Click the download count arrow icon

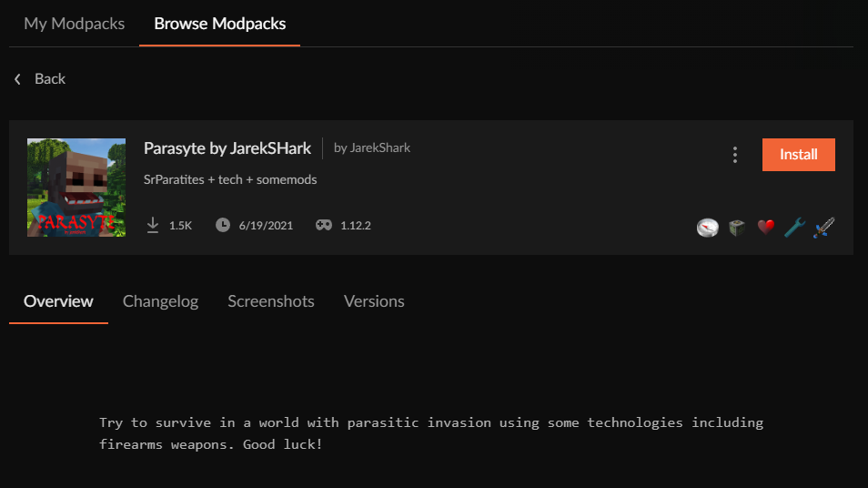(153, 225)
